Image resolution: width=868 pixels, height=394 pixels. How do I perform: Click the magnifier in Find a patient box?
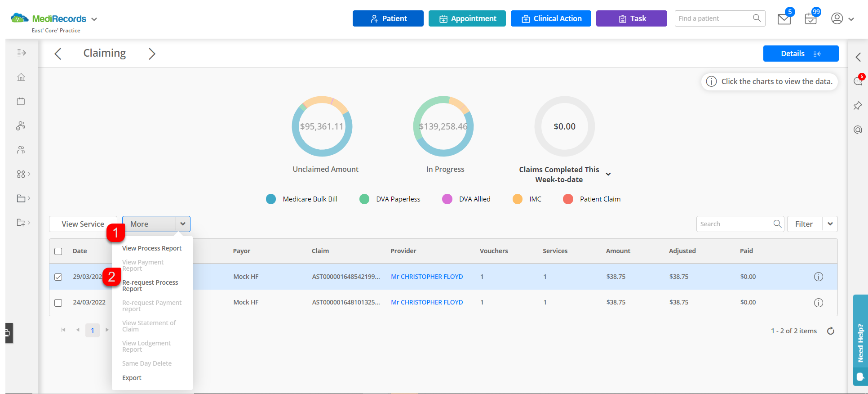point(757,18)
